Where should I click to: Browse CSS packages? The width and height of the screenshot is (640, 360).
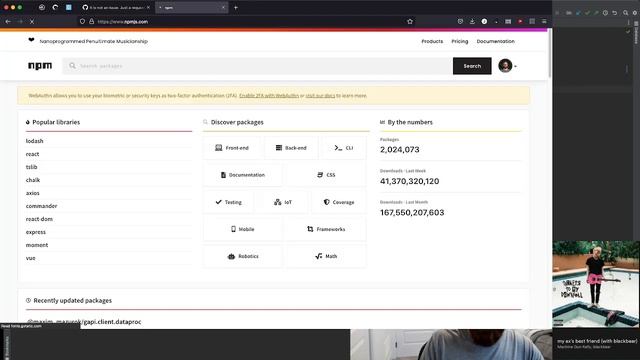pyautogui.click(x=326, y=175)
